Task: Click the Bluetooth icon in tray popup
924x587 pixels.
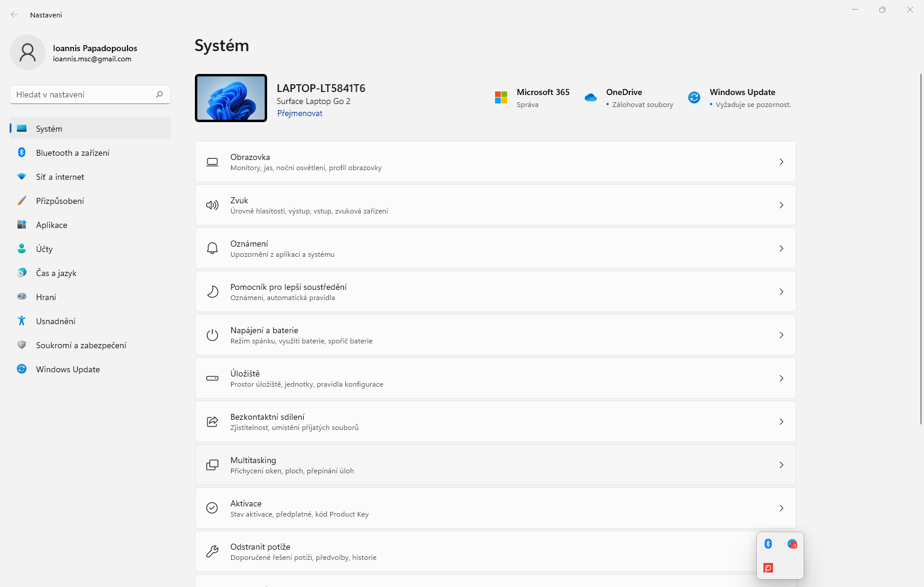Action: pyautogui.click(x=768, y=544)
